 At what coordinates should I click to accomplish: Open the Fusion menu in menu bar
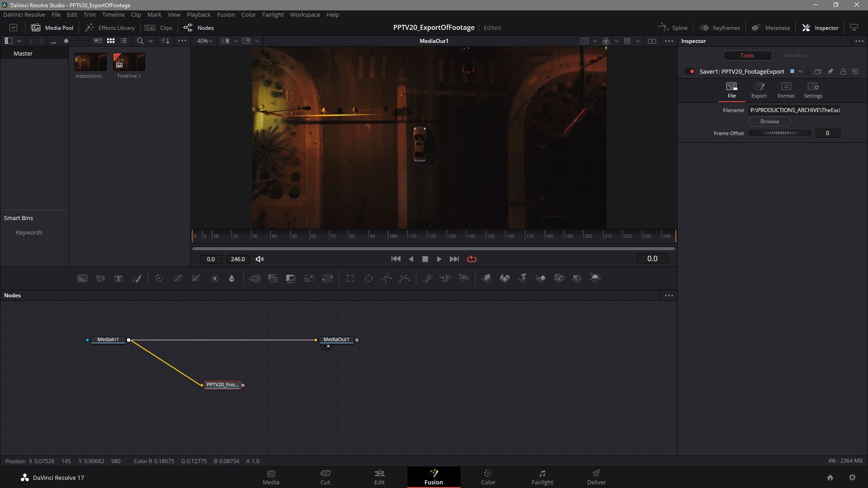pyautogui.click(x=226, y=15)
